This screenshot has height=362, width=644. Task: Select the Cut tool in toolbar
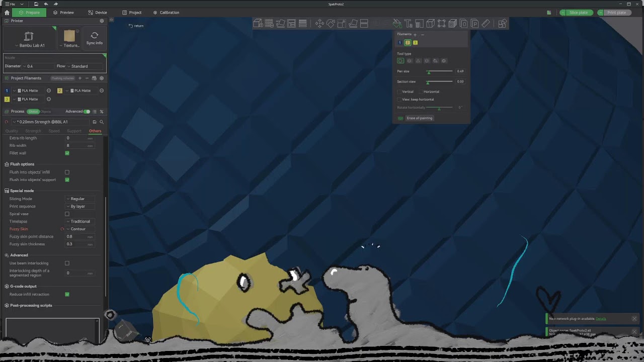pyautogui.click(x=364, y=23)
